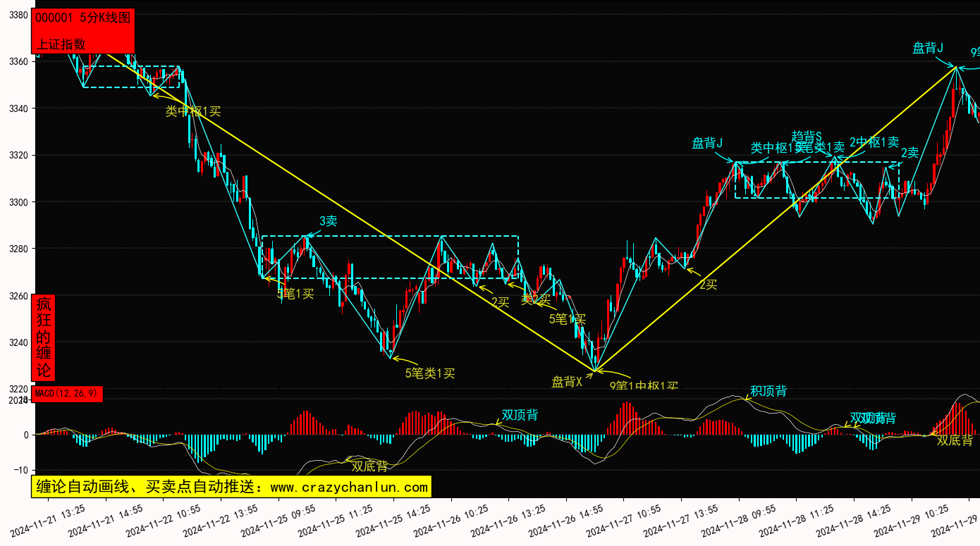Viewport: 980px width, 546px height.
Task: Click the 疯狂的缠论 vertical red watermark
Action: click(x=44, y=337)
